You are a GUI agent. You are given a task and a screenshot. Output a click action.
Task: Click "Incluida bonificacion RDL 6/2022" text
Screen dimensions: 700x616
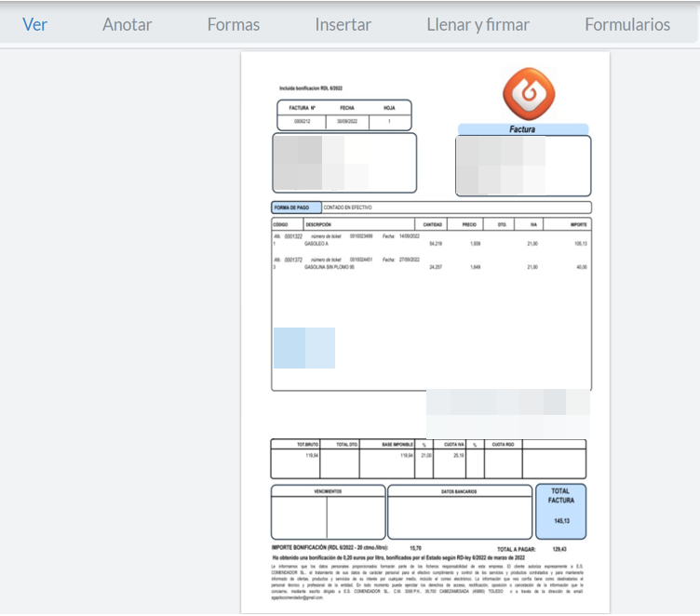point(311,88)
